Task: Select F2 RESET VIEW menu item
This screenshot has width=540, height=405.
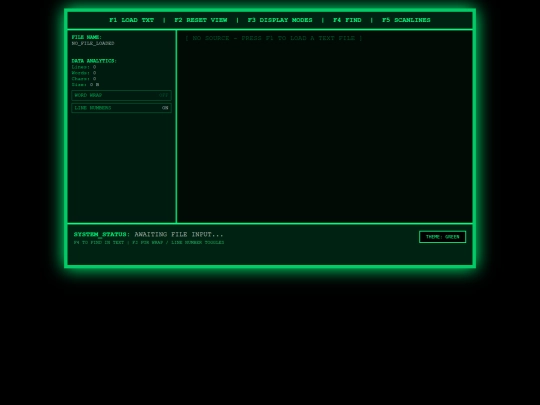Action: [x=201, y=20]
